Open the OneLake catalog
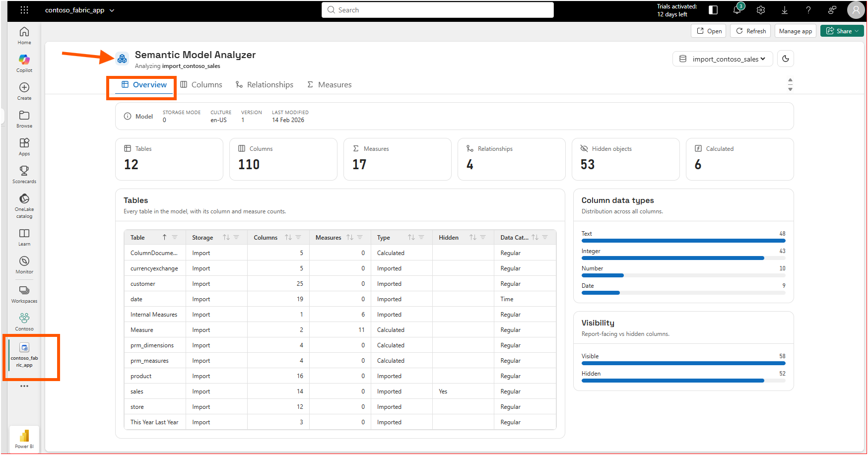This screenshot has width=868, height=455. [x=24, y=206]
